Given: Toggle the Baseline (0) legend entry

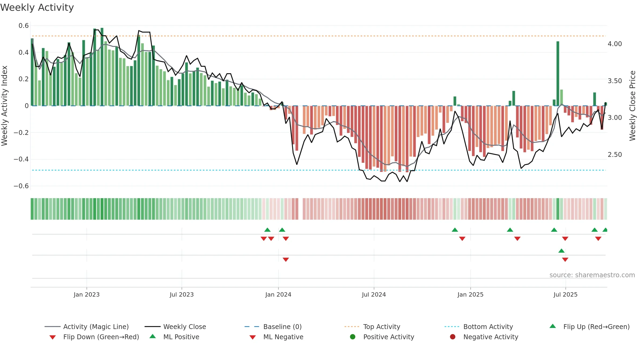Looking at the screenshot, I should (x=273, y=327).
